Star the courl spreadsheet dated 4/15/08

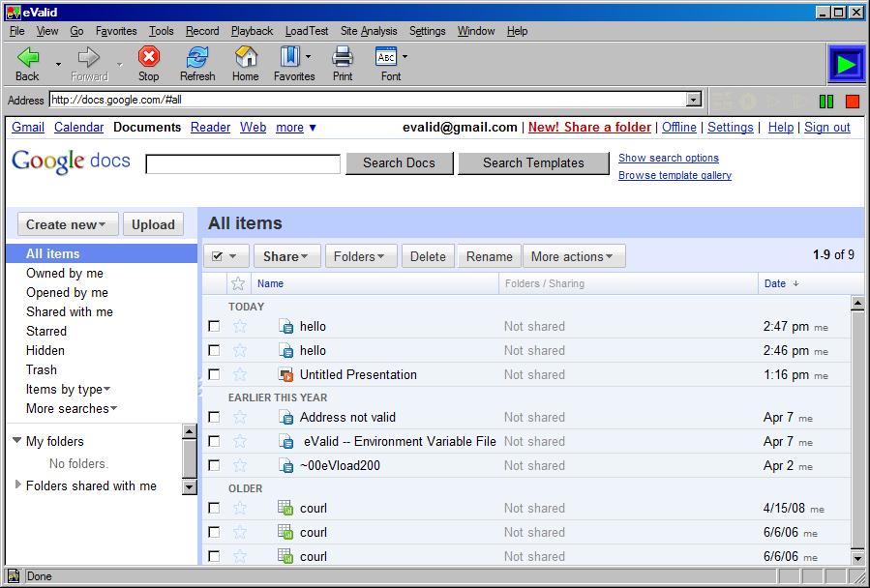click(x=240, y=508)
